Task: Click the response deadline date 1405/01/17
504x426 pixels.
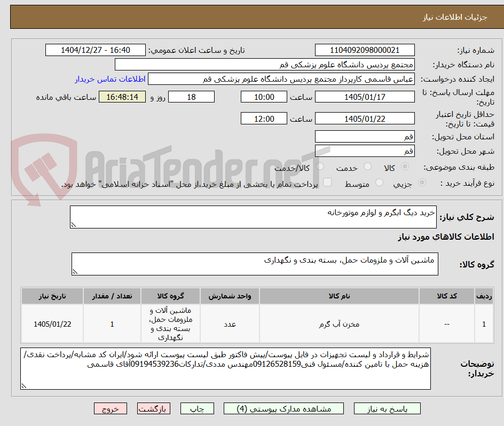Action: [365, 97]
